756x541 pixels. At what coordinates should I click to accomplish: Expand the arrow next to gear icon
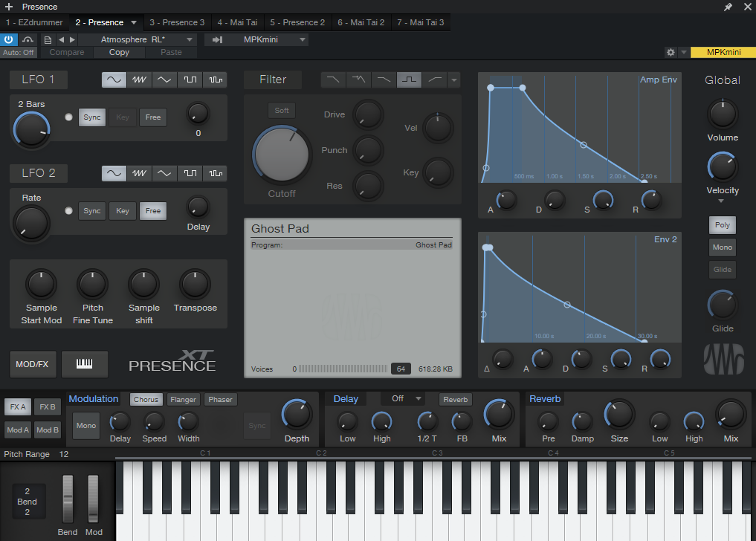click(x=683, y=52)
